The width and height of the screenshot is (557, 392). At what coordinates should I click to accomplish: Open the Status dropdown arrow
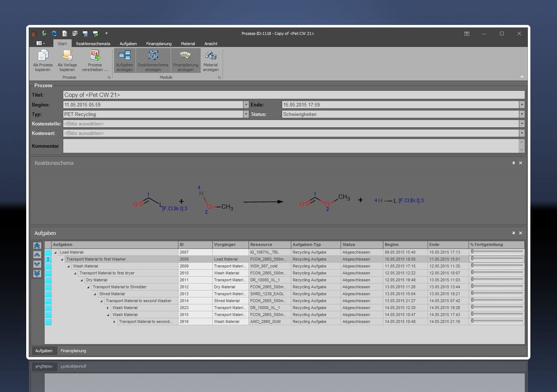tap(522, 114)
